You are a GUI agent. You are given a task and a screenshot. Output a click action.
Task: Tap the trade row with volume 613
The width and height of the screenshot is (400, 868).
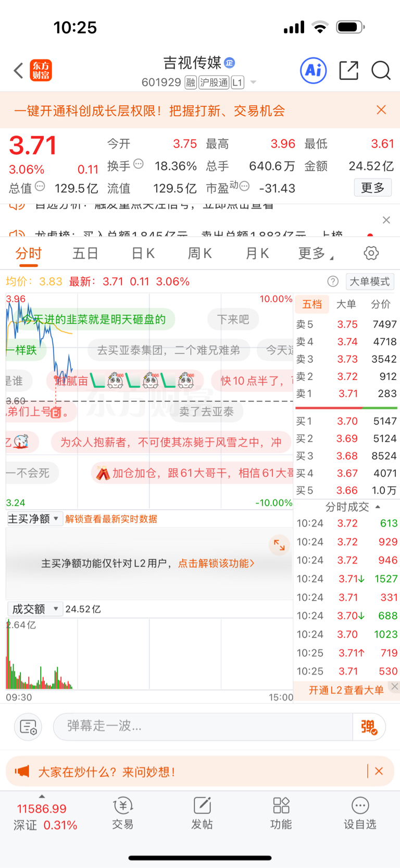(x=346, y=523)
